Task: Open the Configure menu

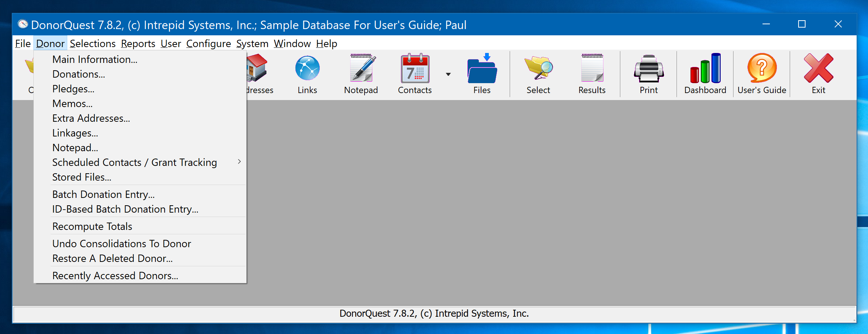Action: pos(208,43)
